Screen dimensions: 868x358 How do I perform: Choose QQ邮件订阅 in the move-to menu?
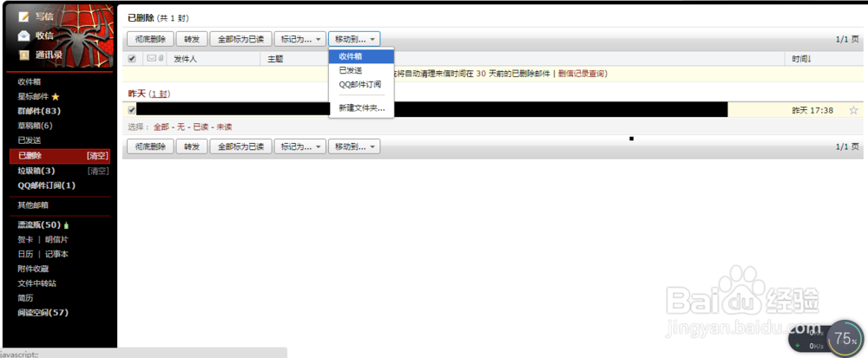(x=361, y=85)
